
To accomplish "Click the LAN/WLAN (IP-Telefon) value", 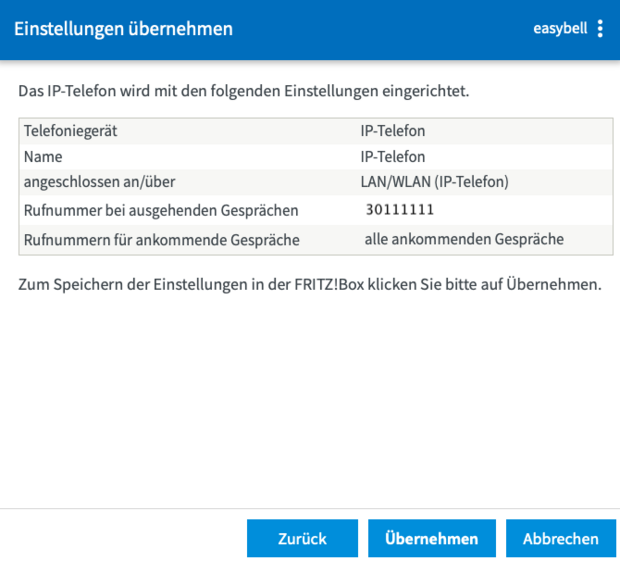I will pos(435,182).
